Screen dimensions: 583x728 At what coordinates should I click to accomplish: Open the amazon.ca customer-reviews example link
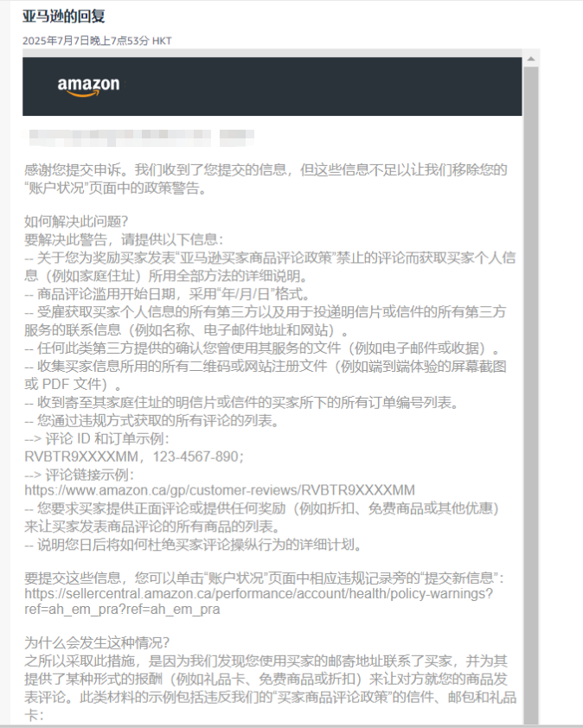219,490
